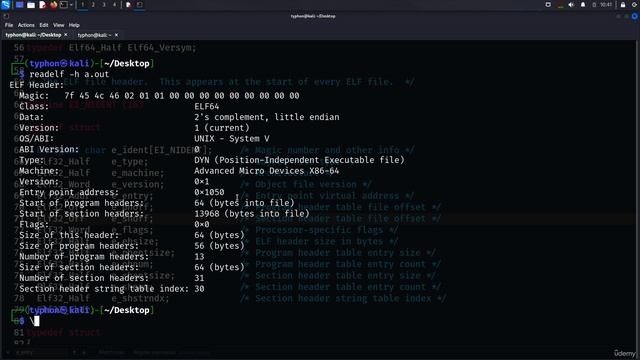
Task: Click the volume icon in system tray
Action: click(x=571, y=5)
